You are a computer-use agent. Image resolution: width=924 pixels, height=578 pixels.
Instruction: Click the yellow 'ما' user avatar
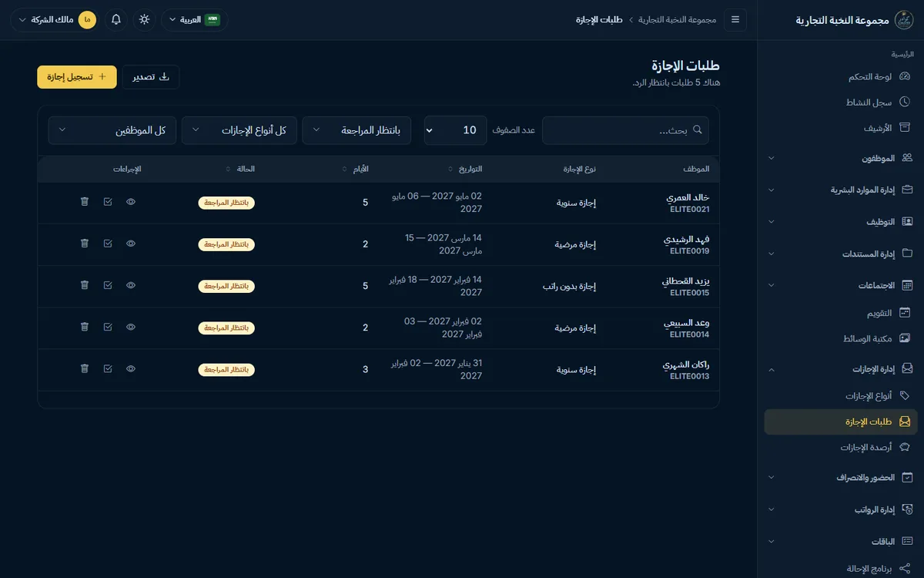point(88,19)
